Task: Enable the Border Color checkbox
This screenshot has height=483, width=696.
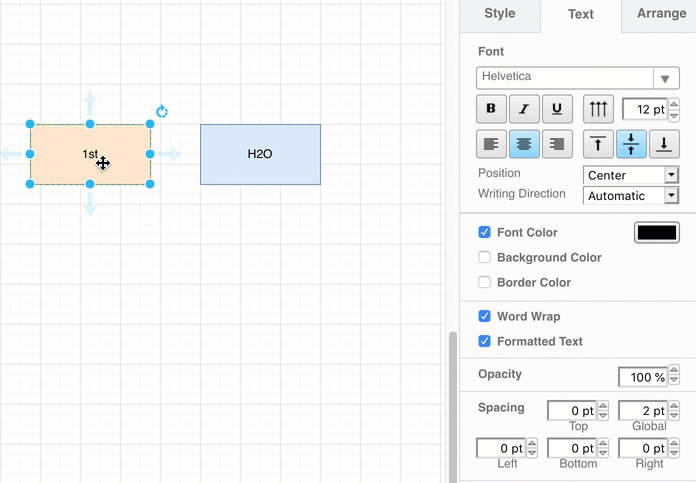Action: click(x=485, y=282)
